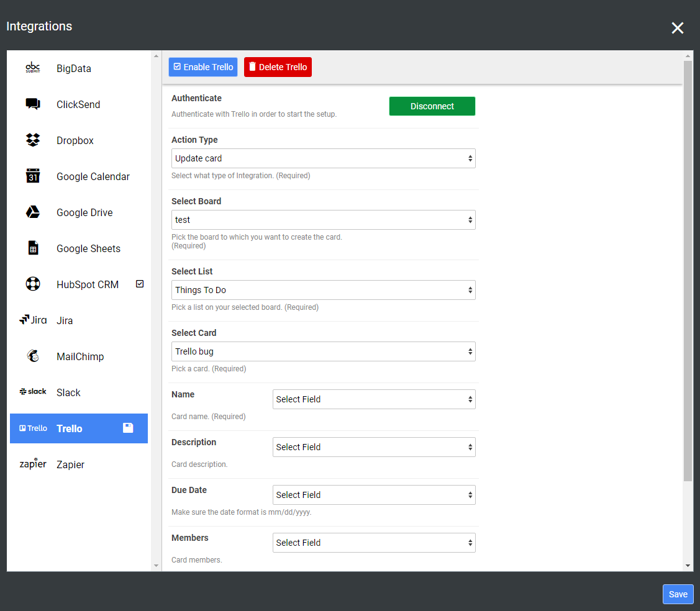700x611 pixels.
Task: Select the Slack integration
Action: pyautogui.click(x=78, y=393)
